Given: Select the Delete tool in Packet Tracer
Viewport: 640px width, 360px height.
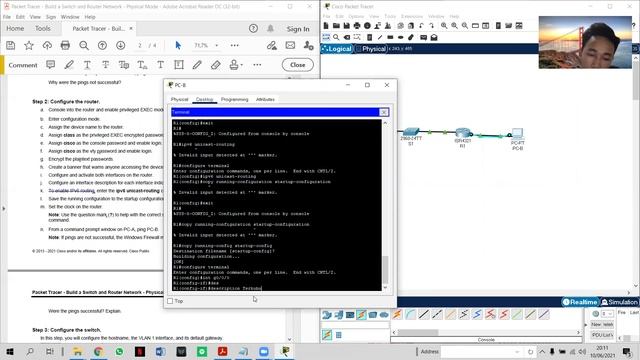Looking at the screenshot, I should [347, 37].
